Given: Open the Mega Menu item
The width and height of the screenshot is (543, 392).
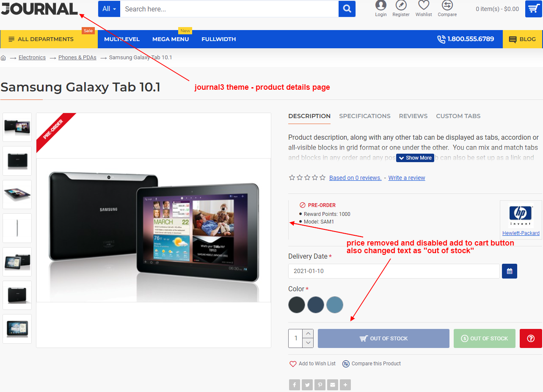Looking at the screenshot, I should [171, 39].
